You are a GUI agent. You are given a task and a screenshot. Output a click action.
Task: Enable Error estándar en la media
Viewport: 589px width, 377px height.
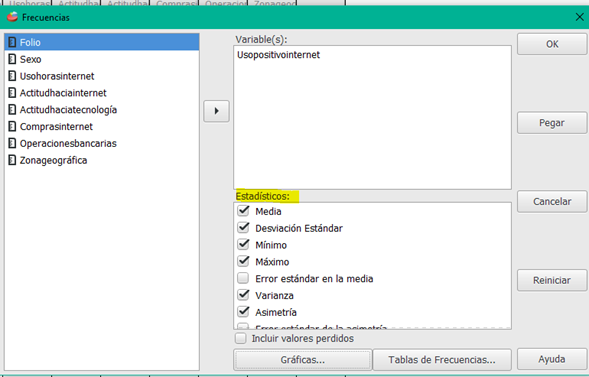pyautogui.click(x=243, y=278)
